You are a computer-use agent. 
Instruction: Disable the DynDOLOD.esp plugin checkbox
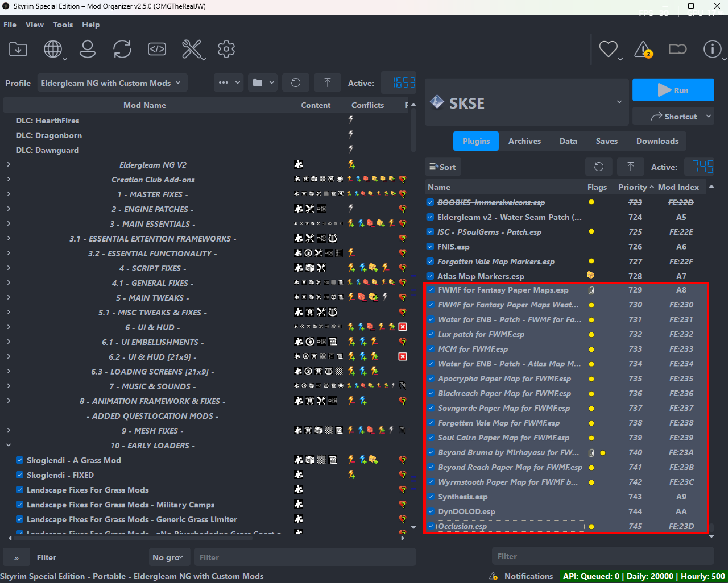[431, 511]
